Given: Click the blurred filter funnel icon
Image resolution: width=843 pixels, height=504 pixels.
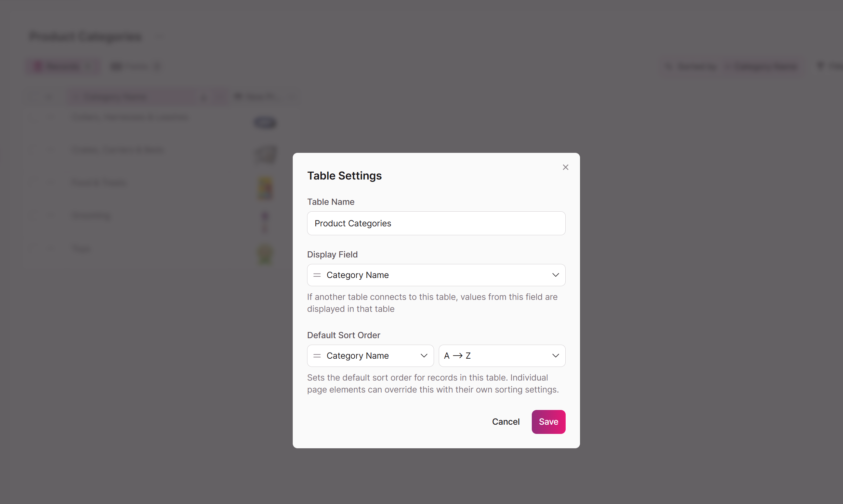Looking at the screenshot, I should (x=820, y=66).
